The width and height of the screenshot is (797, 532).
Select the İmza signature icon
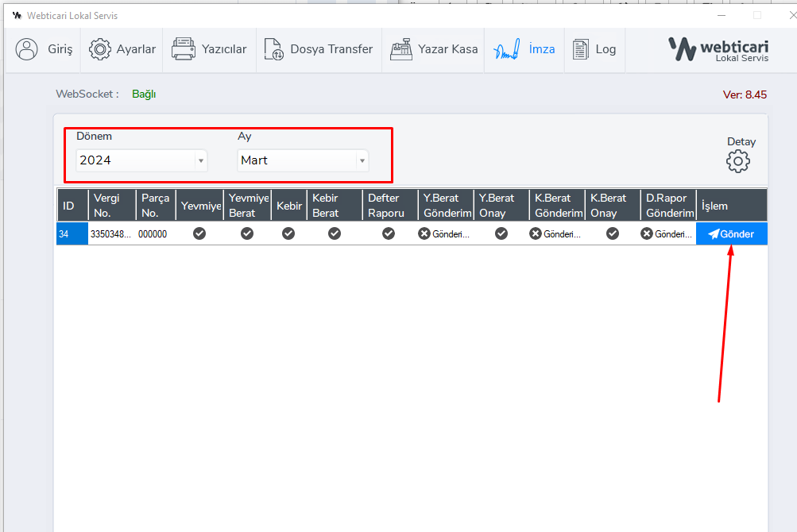click(507, 49)
